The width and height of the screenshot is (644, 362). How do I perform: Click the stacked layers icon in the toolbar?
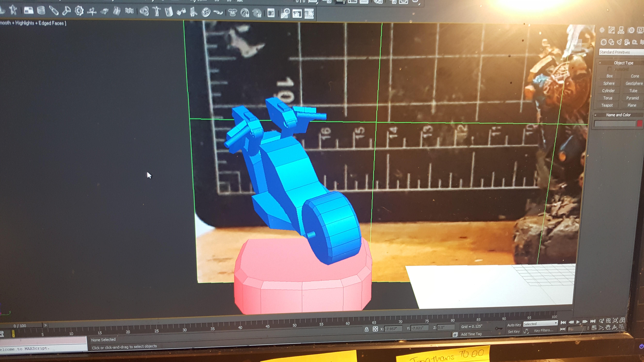41,11
